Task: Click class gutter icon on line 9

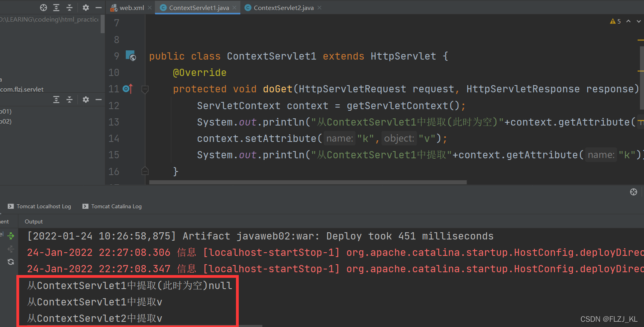Action: click(x=131, y=56)
